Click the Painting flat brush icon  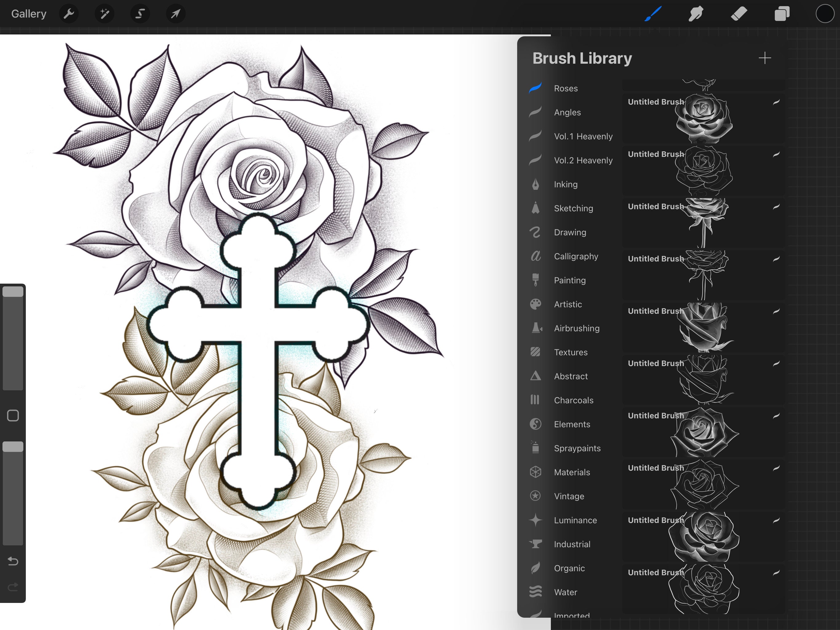pyautogui.click(x=535, y=280)
